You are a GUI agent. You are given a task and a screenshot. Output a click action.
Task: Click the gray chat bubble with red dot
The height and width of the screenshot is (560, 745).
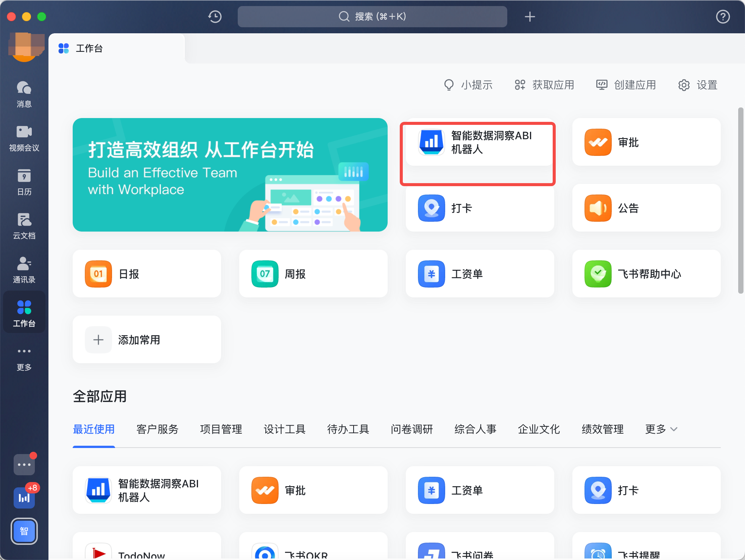[x=24, y=464]
